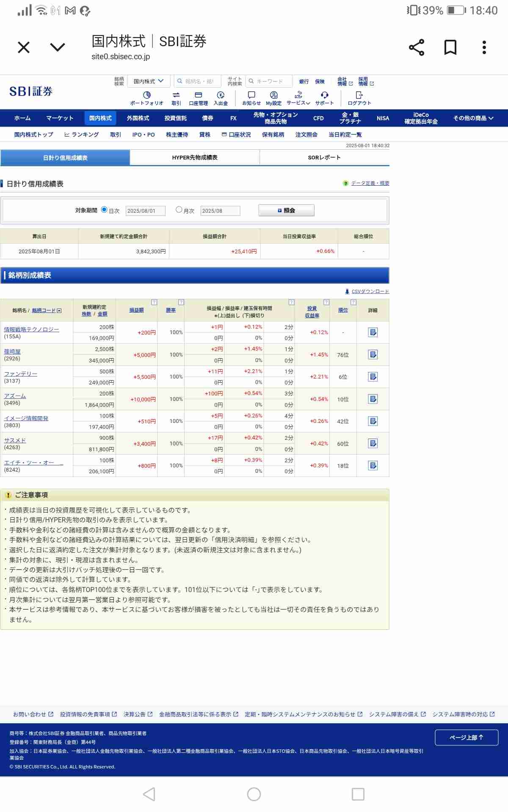The width and height of the screenshot is (508, 812).
Task: Click the daily date field 2025/08/01
Action: coord(145,211)
